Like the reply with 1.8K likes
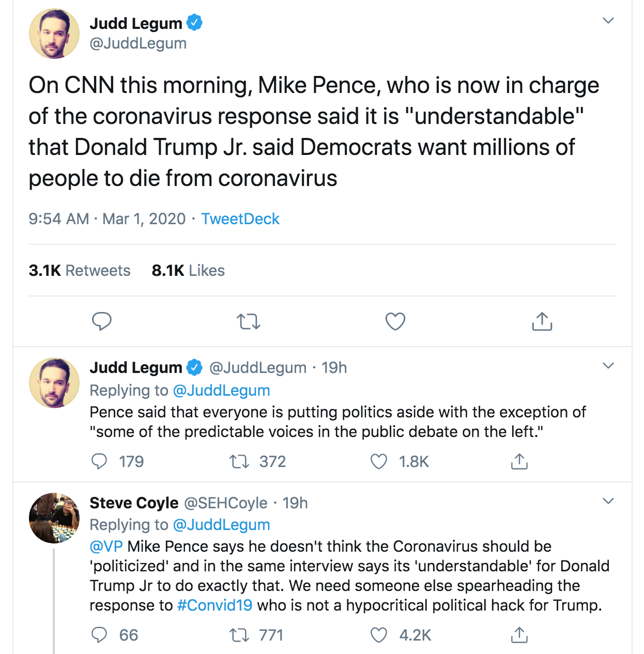 pos(379,461)
